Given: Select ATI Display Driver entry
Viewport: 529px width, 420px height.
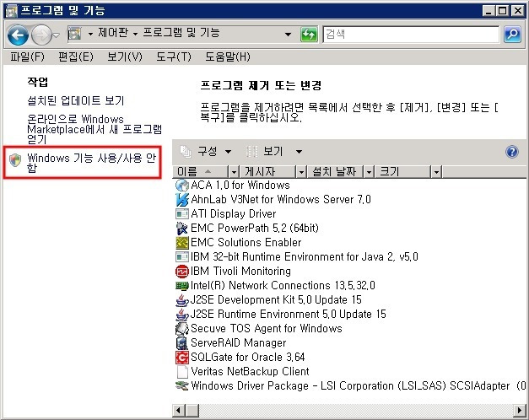Looking at the screenshot, I should [x=234, y=214].
